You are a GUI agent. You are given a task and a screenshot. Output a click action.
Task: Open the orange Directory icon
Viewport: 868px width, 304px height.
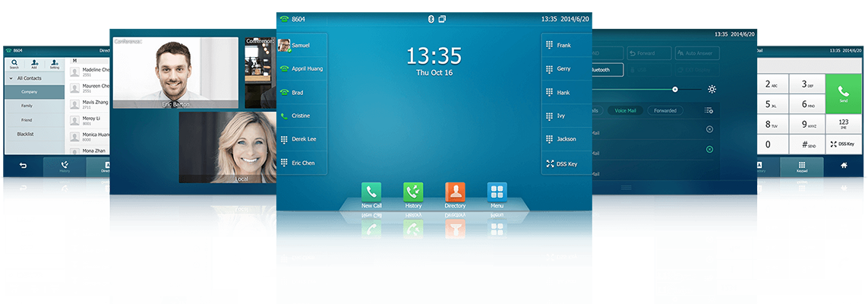click(x=455, y=192)
